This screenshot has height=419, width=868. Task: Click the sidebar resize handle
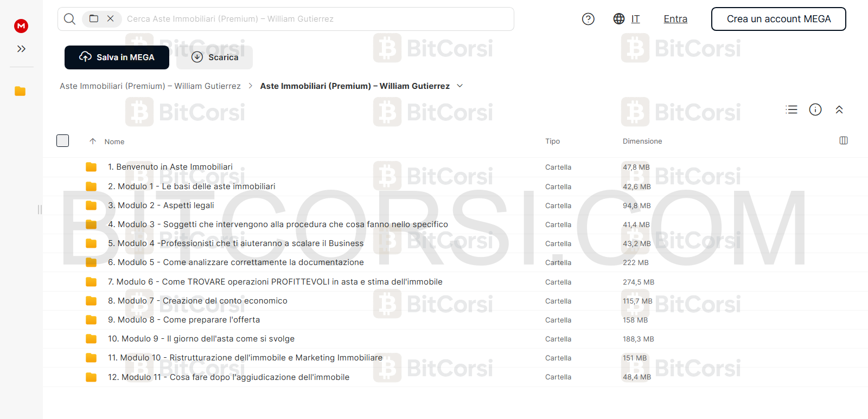point(40,209)
